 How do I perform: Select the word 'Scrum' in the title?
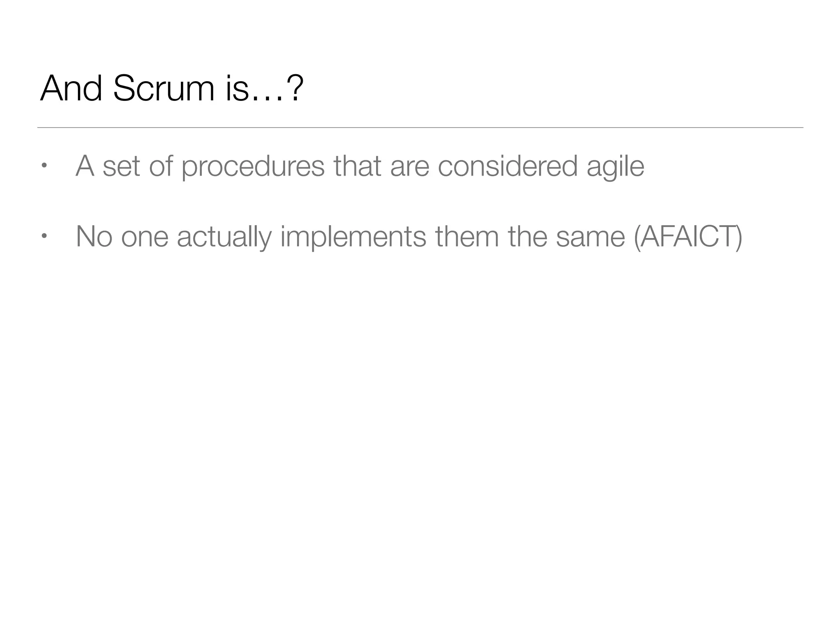164,88
